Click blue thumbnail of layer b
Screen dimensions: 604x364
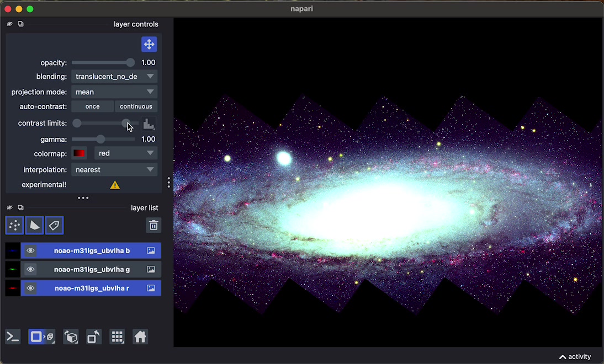(13, 250)
